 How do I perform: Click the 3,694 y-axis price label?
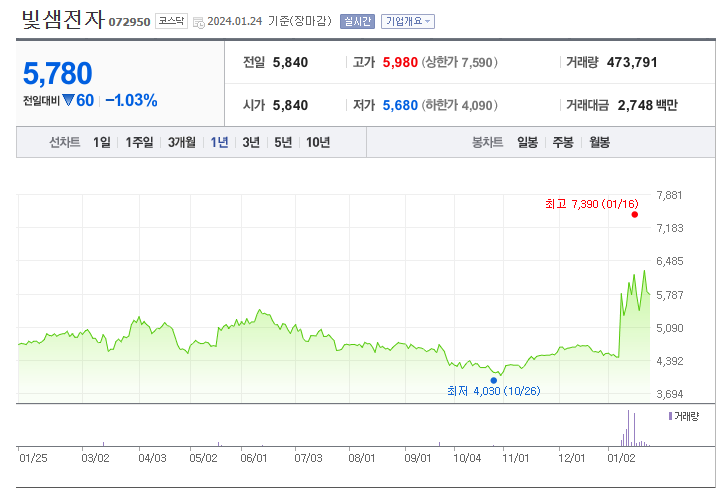pos(669,394)
